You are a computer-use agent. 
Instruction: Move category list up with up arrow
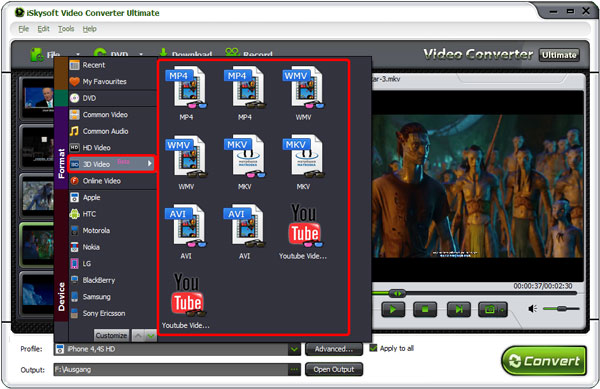(x=138, y=336)
